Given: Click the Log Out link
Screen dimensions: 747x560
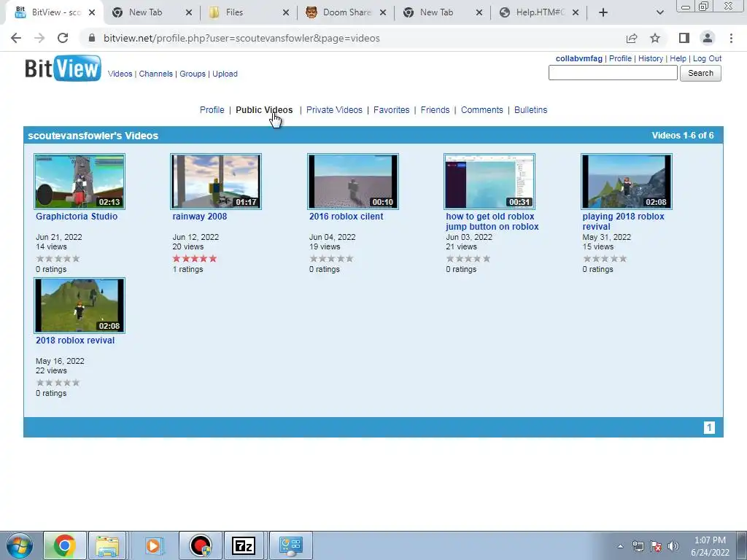Looking at the screenshot, I should (707, 58).
